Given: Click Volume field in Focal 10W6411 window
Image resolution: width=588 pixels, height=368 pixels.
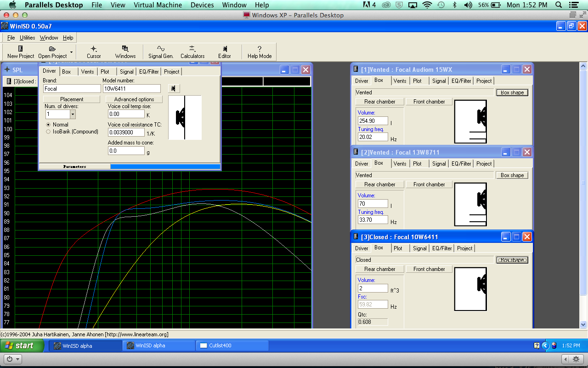Looking at the screenshot, I should (x=373, y=288).
